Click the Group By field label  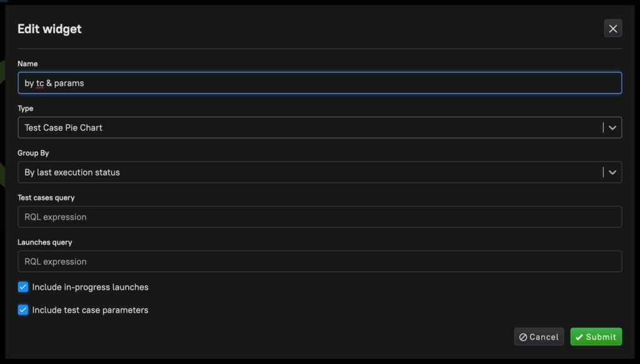33,153
